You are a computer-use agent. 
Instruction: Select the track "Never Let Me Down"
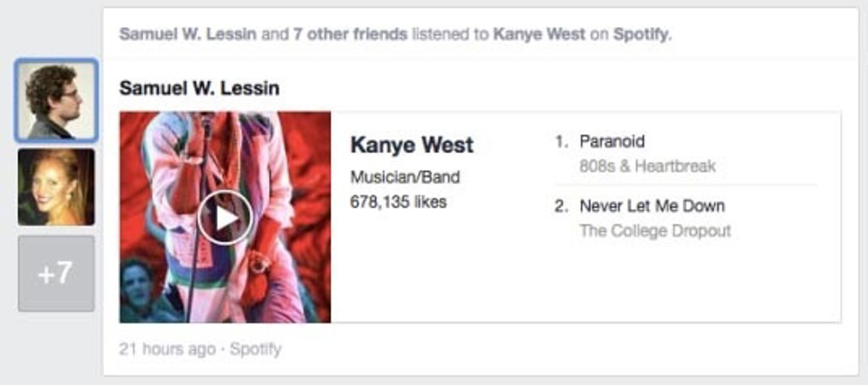[652, 206]
